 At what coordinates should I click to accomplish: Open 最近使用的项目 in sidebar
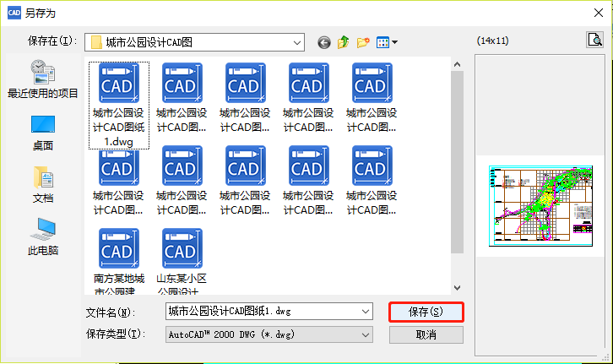point(42,79)
